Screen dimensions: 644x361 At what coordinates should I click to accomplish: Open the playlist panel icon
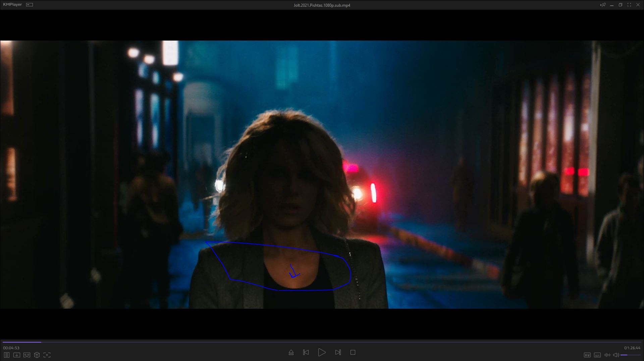point(6,355)
